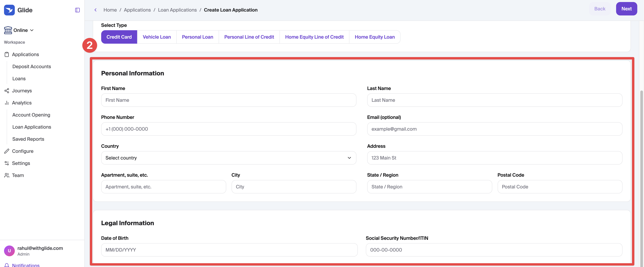
Task: Click the Glide logo icon
Action: click(9, 10)
